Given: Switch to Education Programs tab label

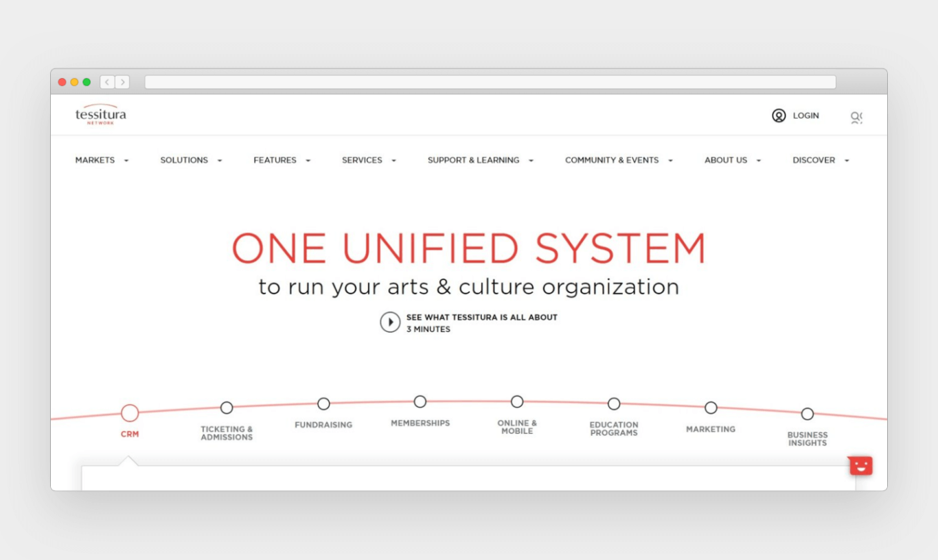Looking at the screenshot, I should (x=614, y=429).
